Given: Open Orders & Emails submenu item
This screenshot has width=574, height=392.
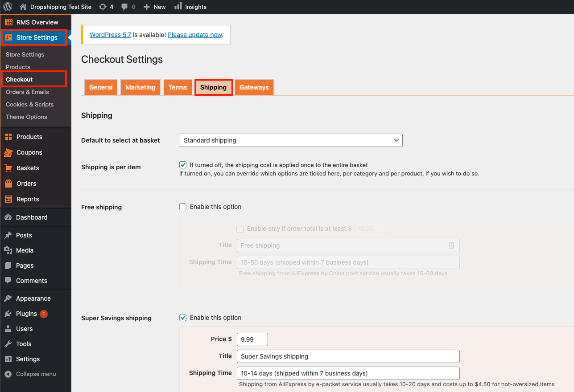Looking at the screenshot, I should coord(27,92).
